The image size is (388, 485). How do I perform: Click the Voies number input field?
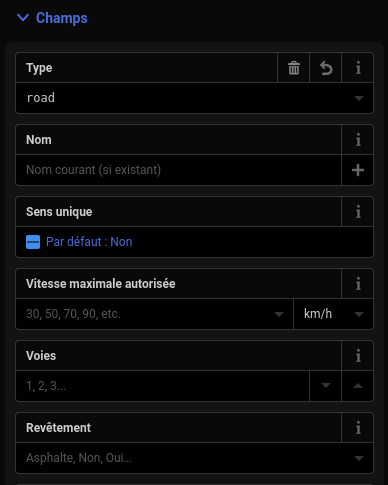click(163, 386)
